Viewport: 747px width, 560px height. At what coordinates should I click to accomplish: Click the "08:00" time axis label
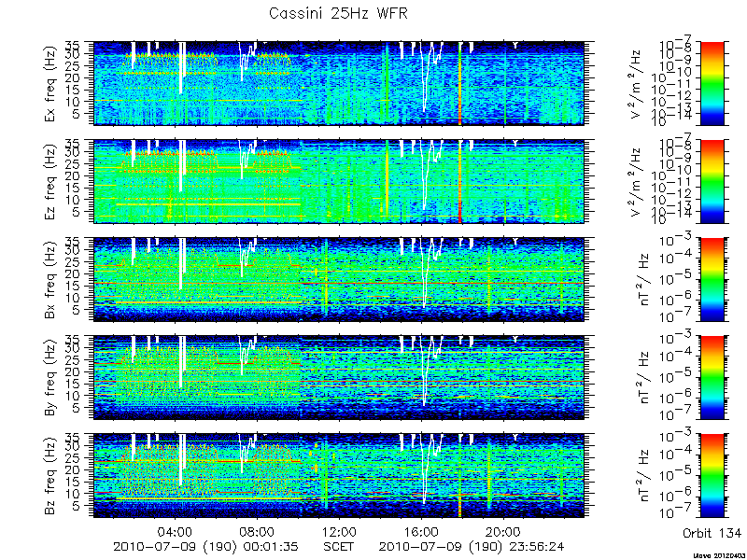coord(258,531)
